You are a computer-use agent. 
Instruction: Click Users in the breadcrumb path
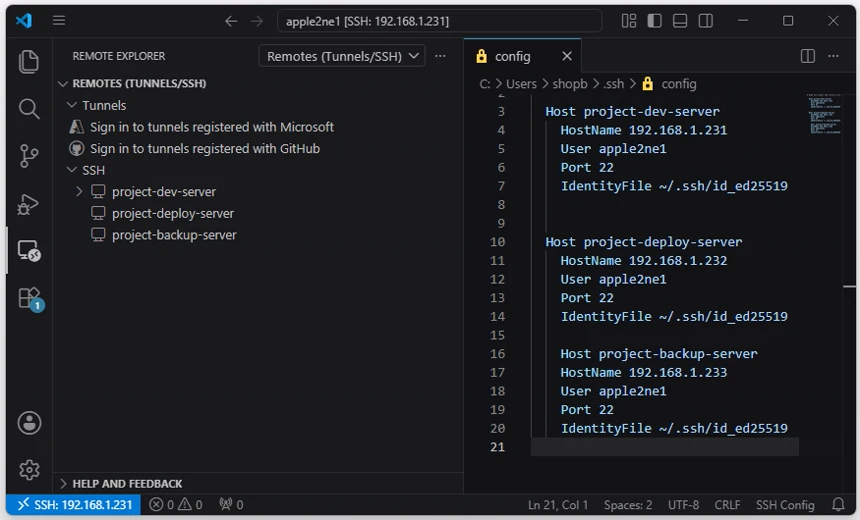pos(521,84)
